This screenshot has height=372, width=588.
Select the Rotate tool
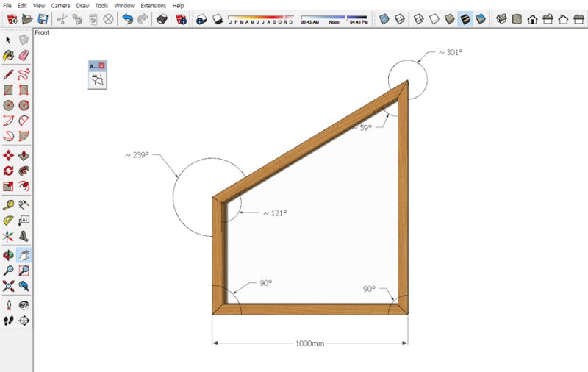point(8,171)
